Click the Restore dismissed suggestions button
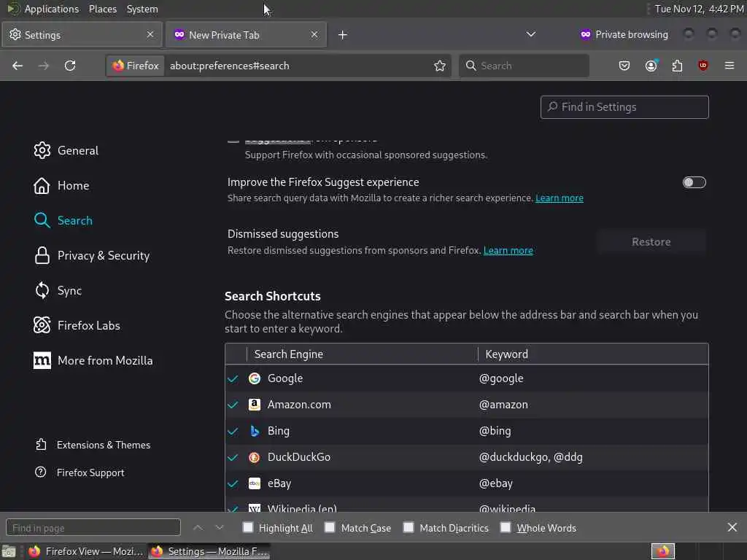Image resolution: width=747 pixels, height=560 pixels. coord(651,242)
